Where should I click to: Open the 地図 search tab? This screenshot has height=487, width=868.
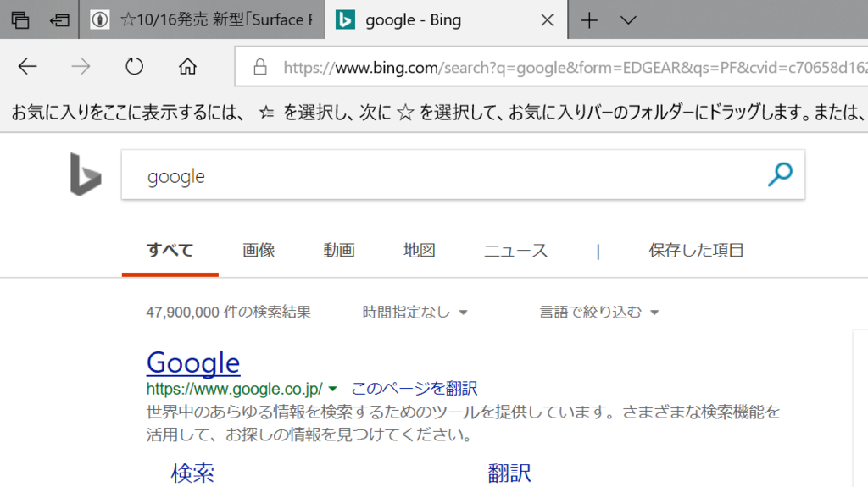click(419, 251)
